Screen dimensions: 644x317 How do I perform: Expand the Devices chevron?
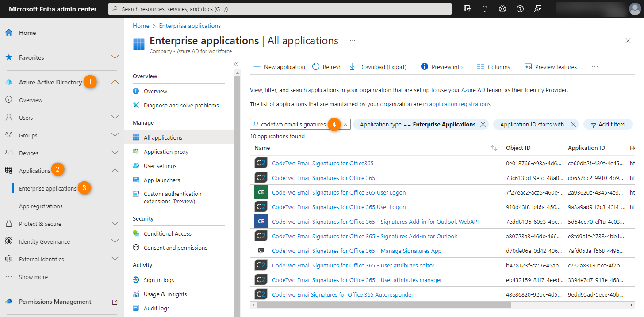coord(115,153)
